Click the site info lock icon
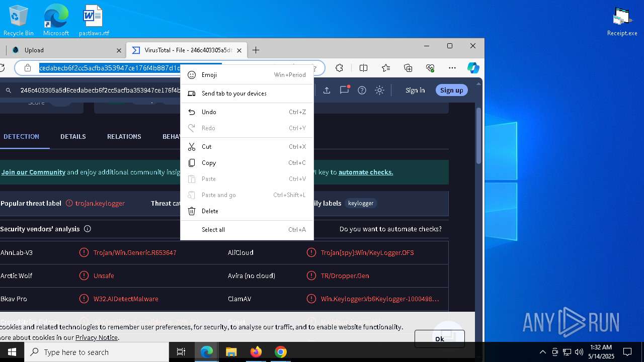The image size is (644, 362). coord(28,68)
